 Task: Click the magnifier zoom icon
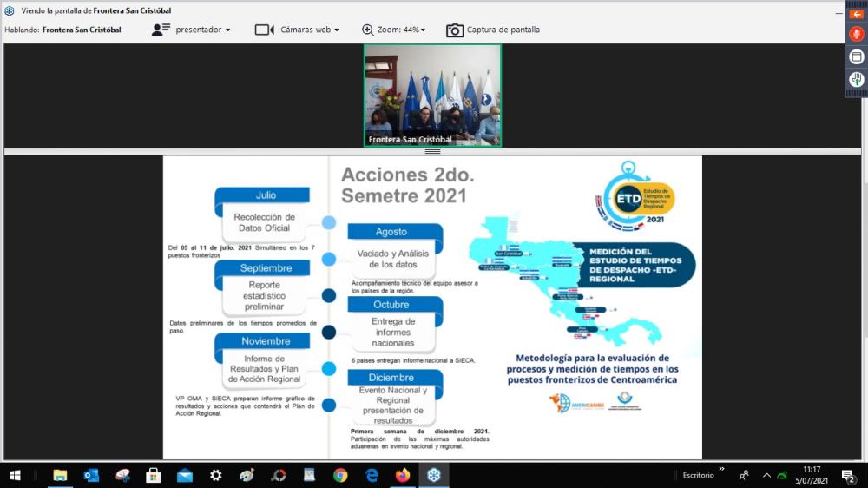coord(368,30)
